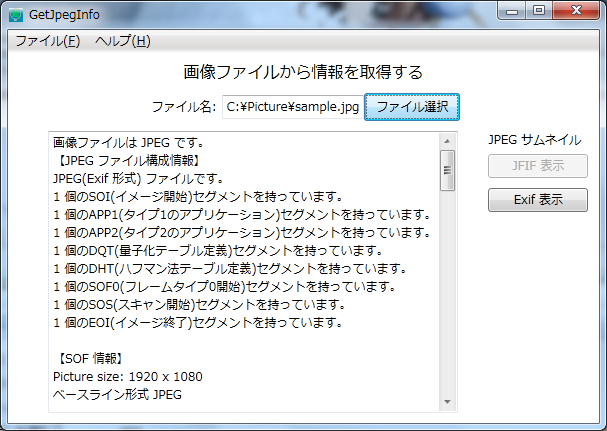Click the scrollbar thumb of the info box
The image size is (607, 431).
(448, 170)
